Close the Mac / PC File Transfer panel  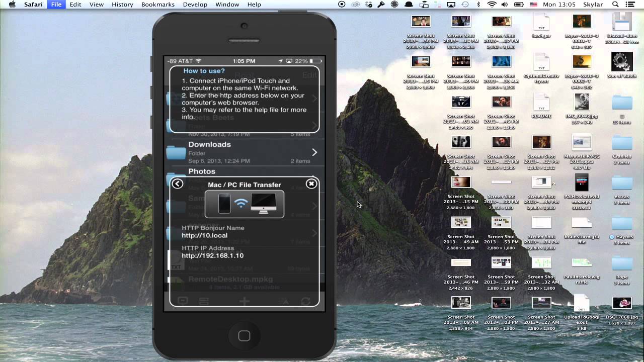(311, 184)
